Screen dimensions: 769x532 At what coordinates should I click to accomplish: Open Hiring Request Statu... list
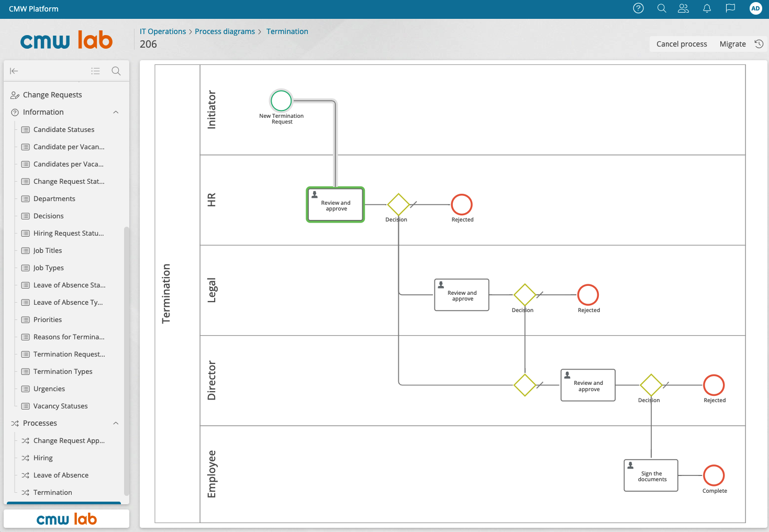pyautogui.click(x=69, y=233)
